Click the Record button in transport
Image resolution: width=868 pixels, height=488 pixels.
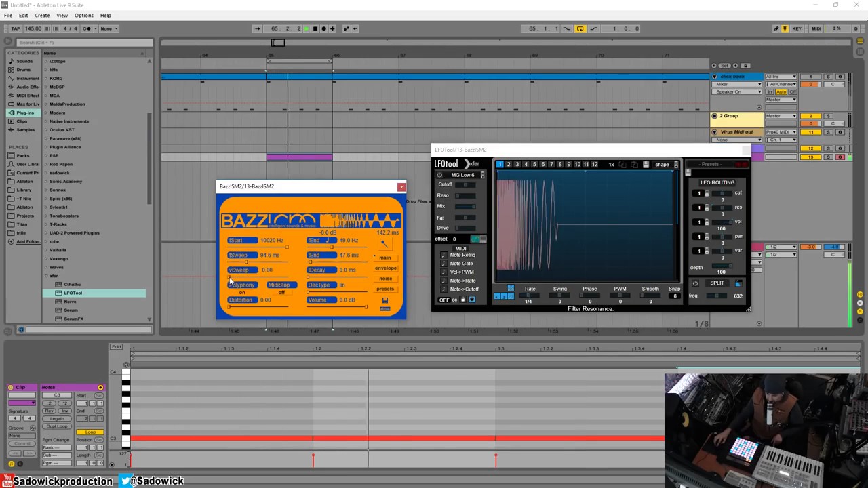(x=323, y=28)
